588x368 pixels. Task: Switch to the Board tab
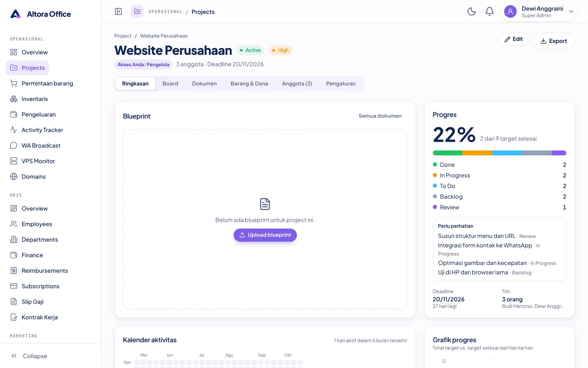click(x=170, y=84)
